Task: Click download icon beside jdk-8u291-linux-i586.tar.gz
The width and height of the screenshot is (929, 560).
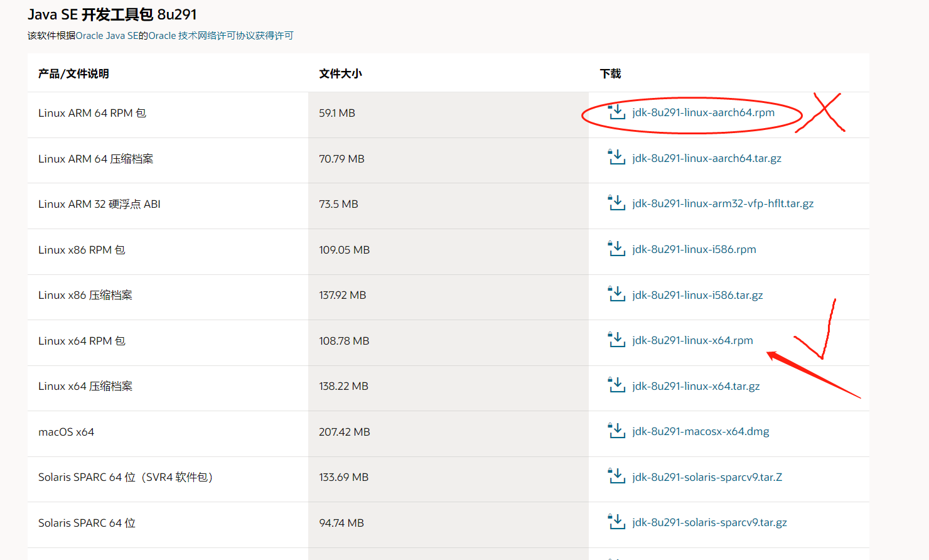Action: point(616,294)
